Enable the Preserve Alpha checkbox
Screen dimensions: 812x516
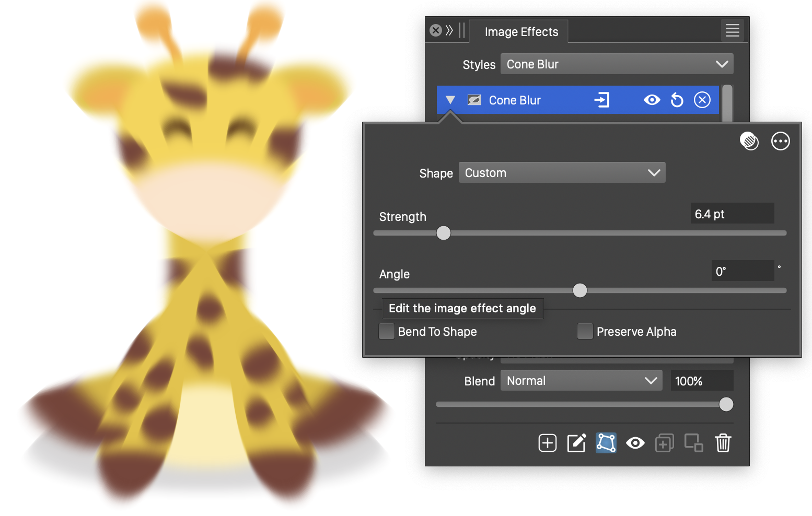pos(585,331)
